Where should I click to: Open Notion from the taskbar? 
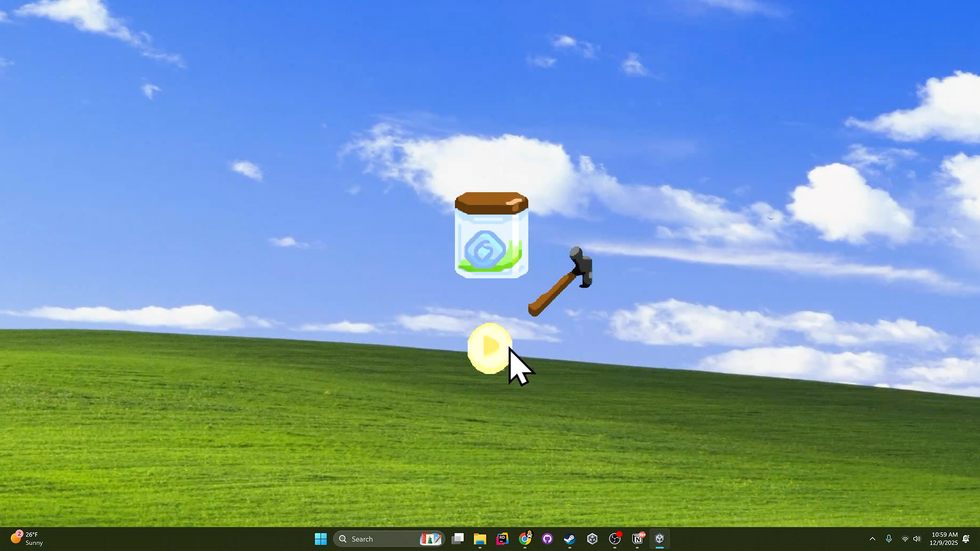pyautogui.click(x=637, y=539)
